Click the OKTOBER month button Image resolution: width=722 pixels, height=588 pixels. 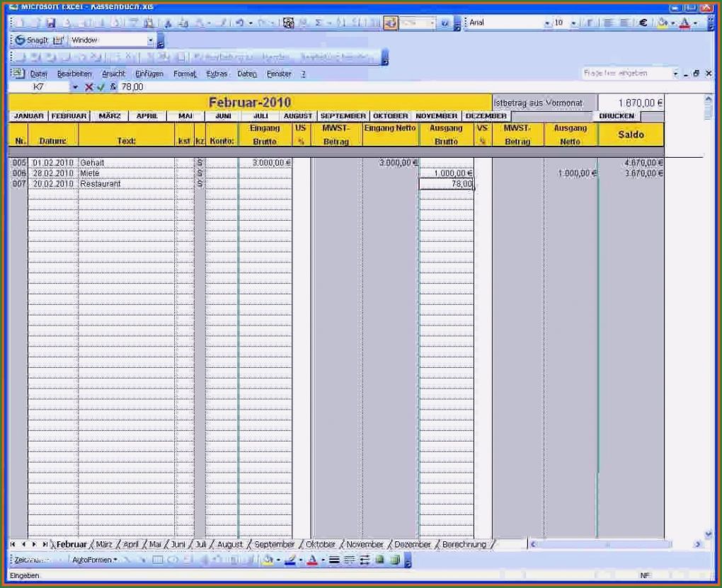pyautogui.click(x=390, y=115)
